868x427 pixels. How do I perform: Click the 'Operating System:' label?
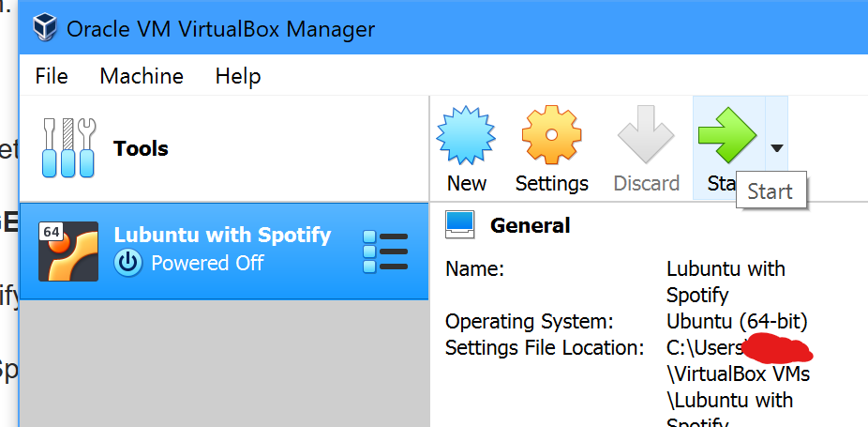click(530, 321)
